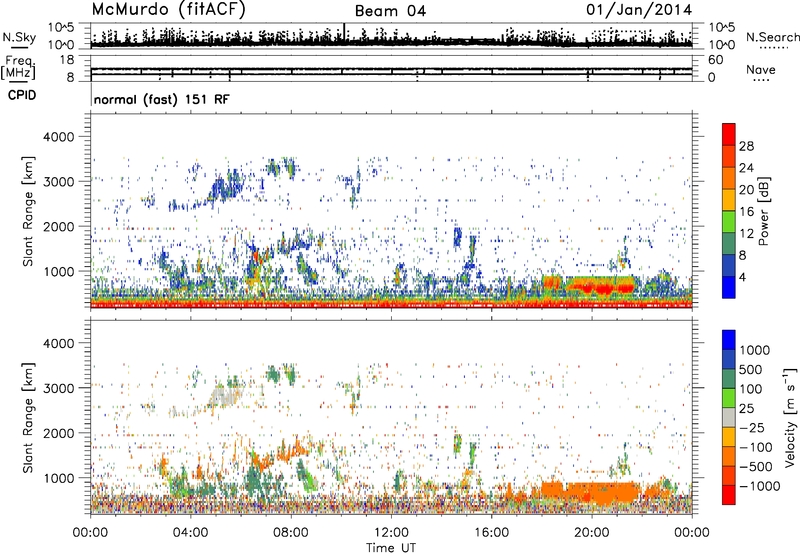
Task: Click Power colorbar segment between 20 and 24
Action: pos(729,178)
